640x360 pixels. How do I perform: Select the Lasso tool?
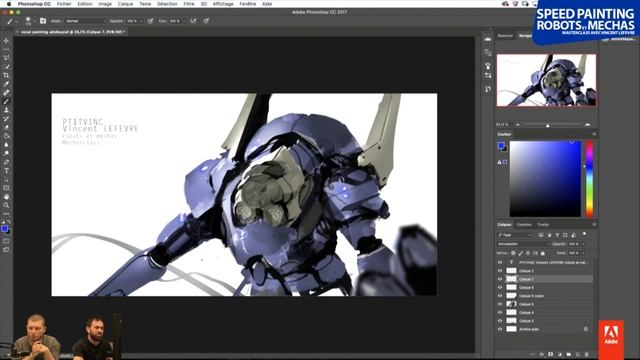(6, 58)
